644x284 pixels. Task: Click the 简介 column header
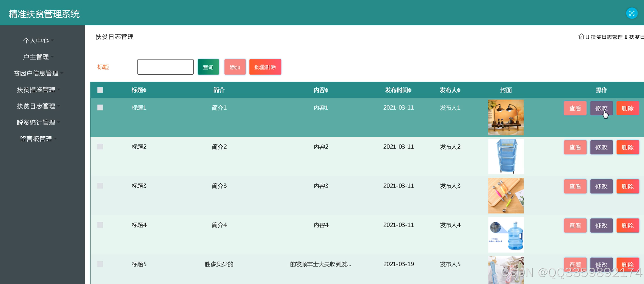click(219, 90)
